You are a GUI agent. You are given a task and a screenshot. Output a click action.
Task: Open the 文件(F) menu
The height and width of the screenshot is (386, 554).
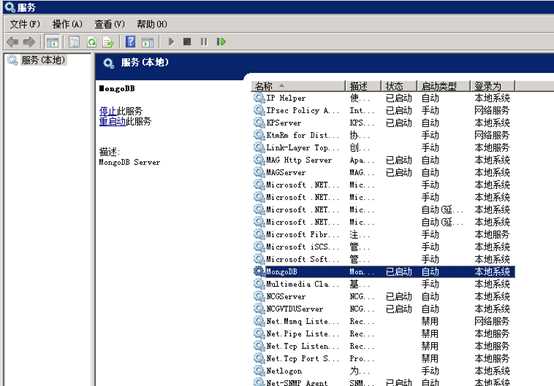(25, 24)
